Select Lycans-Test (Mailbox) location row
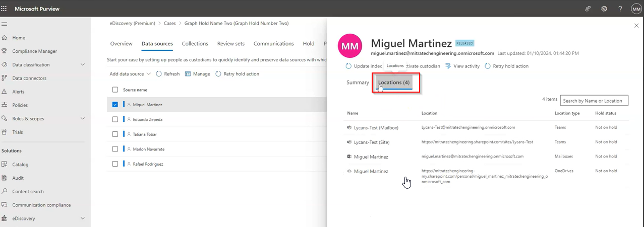 point(487,128)
